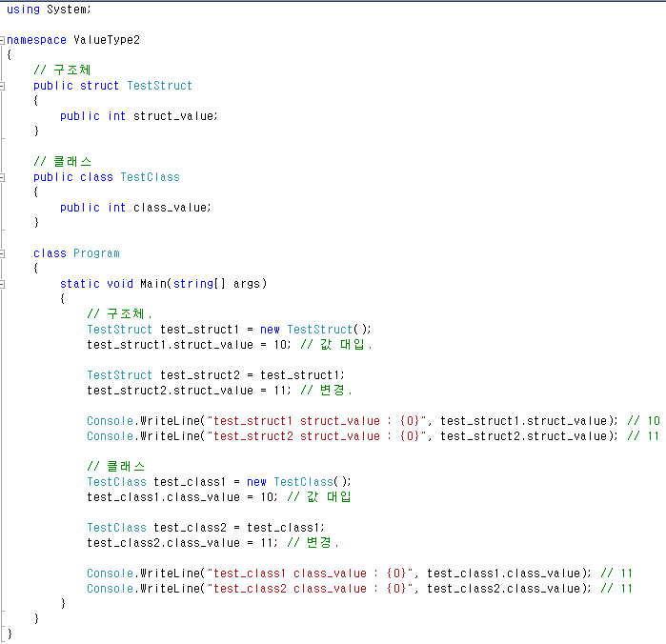The image size is (666, 644).
Task: Click the '// 11' comment after test_class1.class_value
Action: click(616, 574)
